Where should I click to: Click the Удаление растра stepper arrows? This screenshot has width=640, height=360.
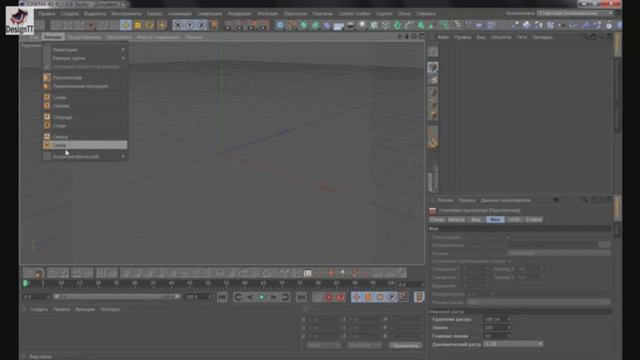509,320
